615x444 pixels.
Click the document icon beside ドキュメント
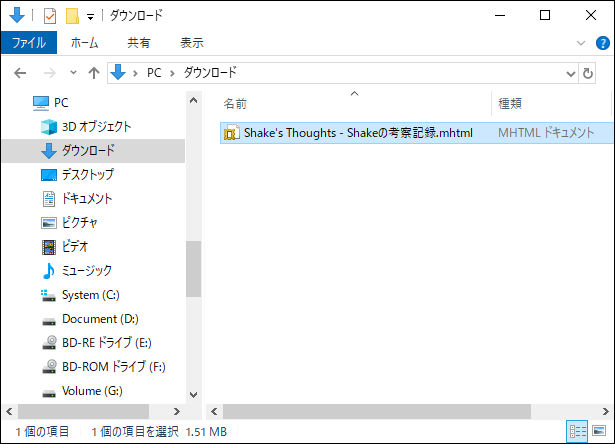coord(49,199)
